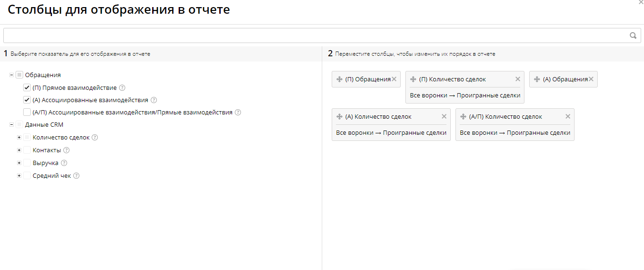Remove the (П) Обращения column
The height and width of the screenshot is (270, 644).
point(394,79)
